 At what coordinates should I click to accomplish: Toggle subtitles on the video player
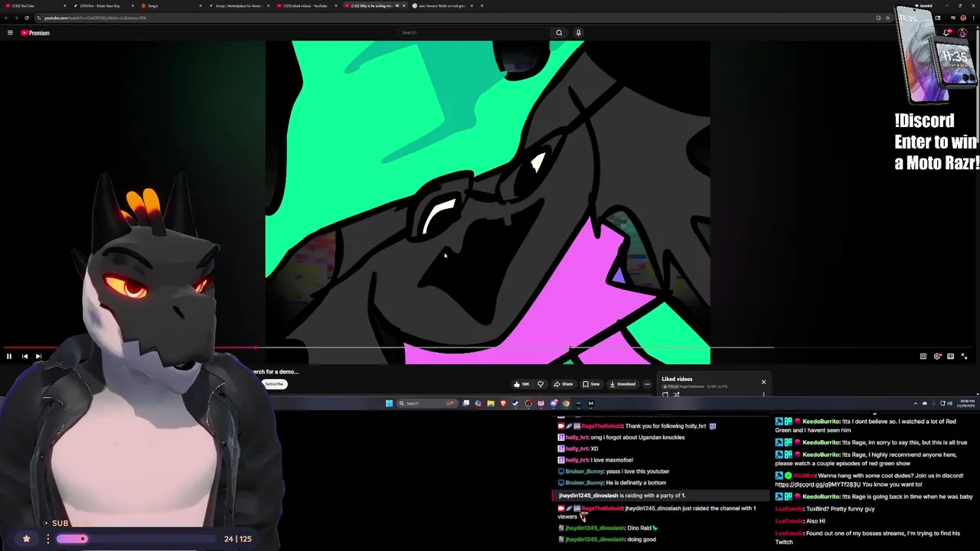(x=923, y=357)
